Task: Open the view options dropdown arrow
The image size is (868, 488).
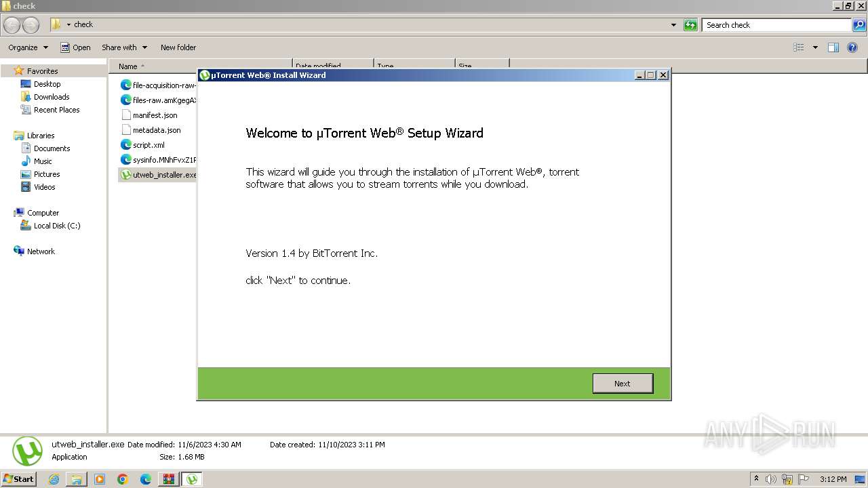Action: (x=815, y=47)
